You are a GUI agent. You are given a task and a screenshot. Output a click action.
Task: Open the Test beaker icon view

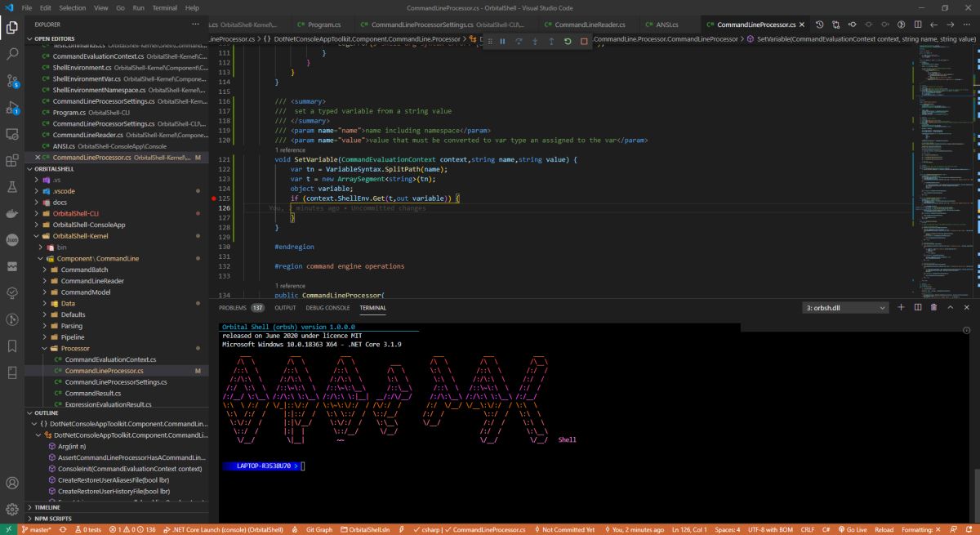pyautogui.click(x=12, y=187)
